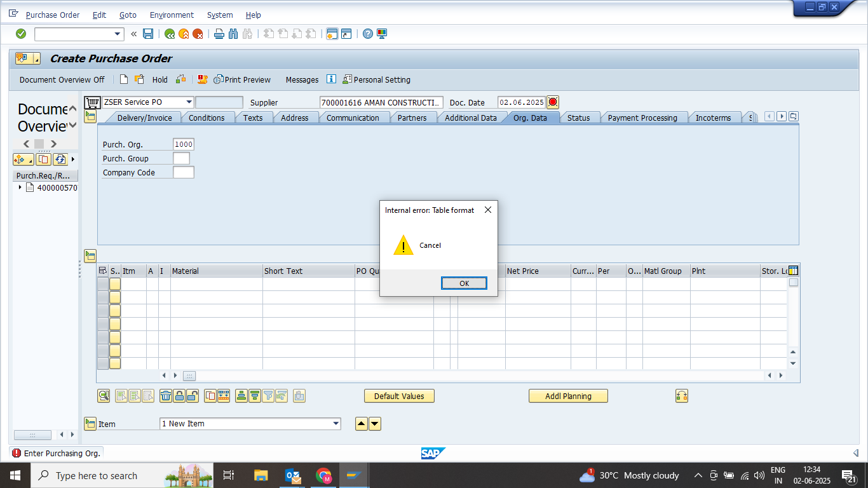
Task: Open the ZSER Service PO type dropdown
Action: click(189, 102)
